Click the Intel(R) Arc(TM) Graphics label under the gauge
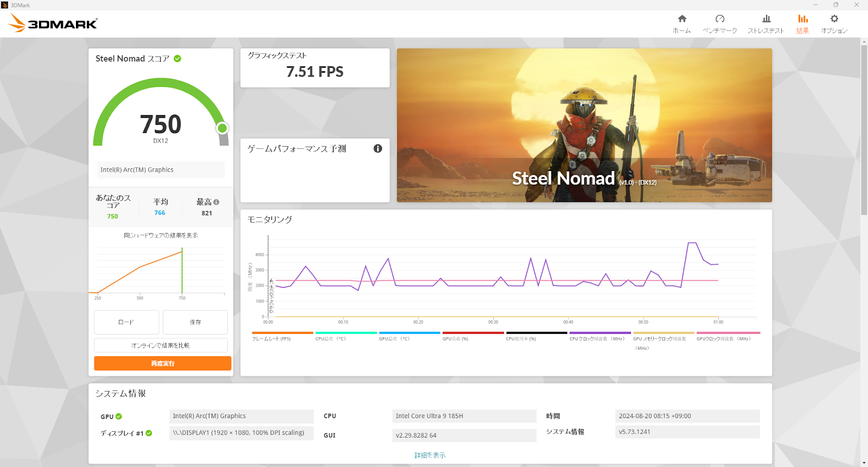Viewport: 868px width, 467px height. point(161,169)
